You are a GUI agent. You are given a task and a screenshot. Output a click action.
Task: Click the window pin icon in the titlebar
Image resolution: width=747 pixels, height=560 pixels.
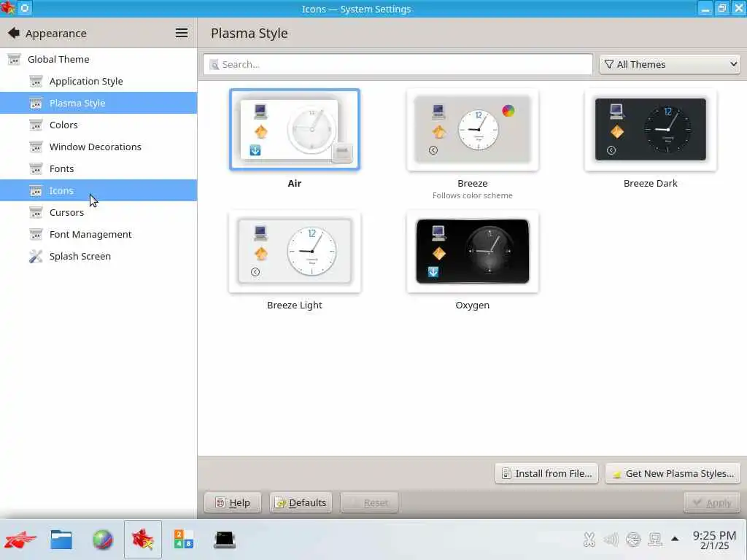[x=25, y=9]
